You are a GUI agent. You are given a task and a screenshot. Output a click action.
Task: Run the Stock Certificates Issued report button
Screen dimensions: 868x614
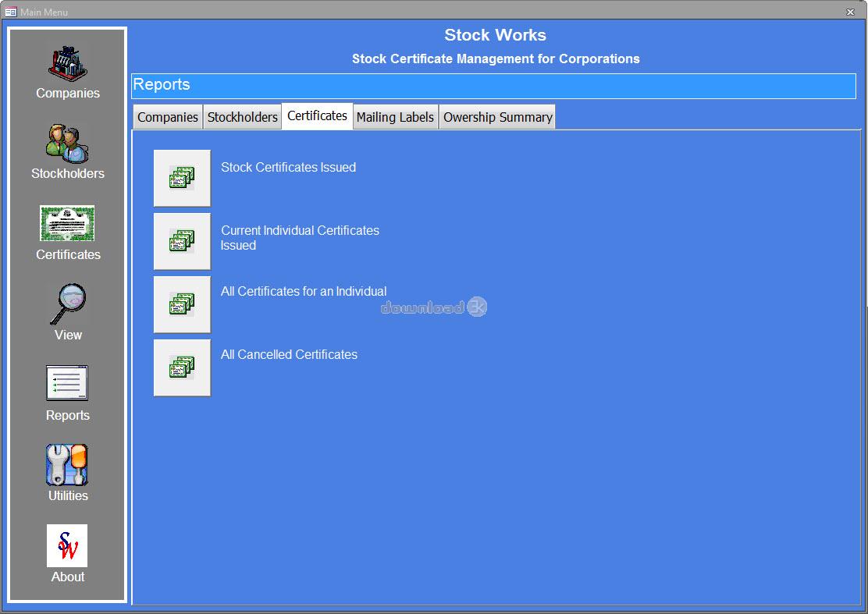[182, 178]
